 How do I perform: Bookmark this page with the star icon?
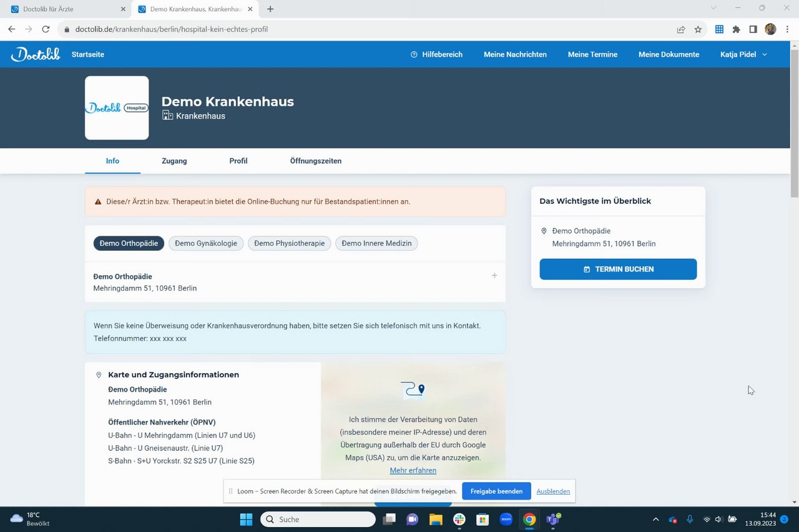tap(698, 29)
